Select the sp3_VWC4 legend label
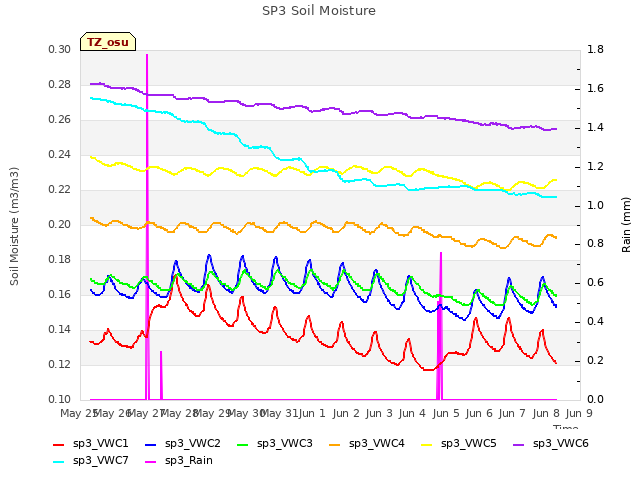The height and width of the screenshot is (480, 640). pos(376,444)
